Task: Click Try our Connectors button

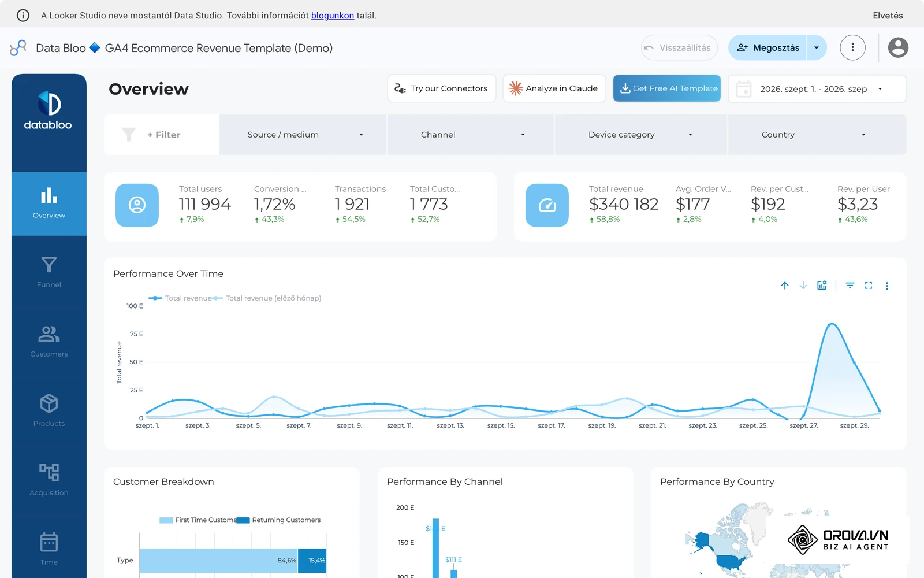Action: point(442,88)
